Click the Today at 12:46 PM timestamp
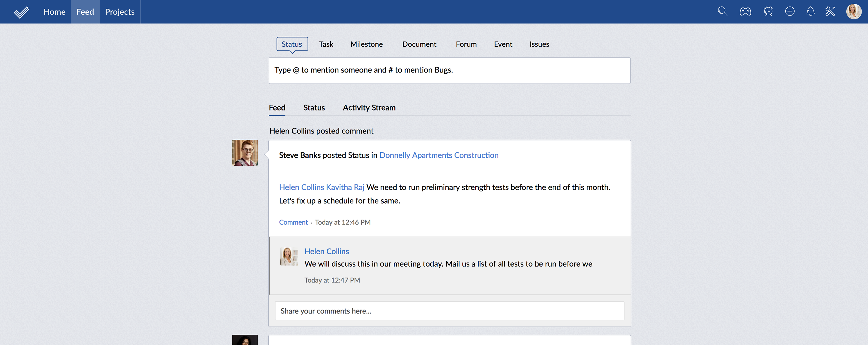 tap(343, 222)
